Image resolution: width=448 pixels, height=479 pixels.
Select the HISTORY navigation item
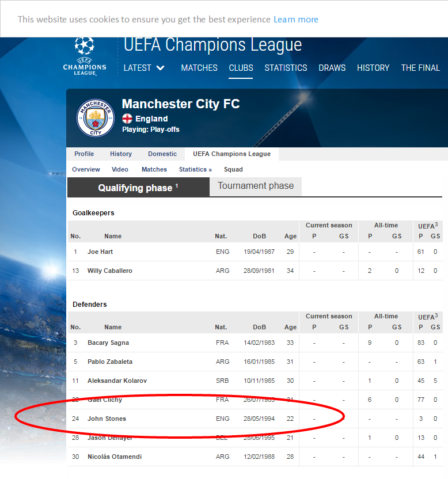coord(373,68)
